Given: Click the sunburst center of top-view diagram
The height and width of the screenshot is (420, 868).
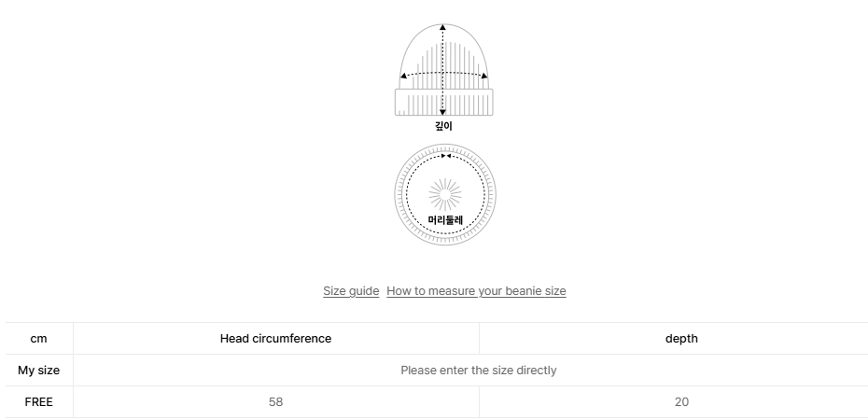Looking at the screenshot, I should (445, 195).
